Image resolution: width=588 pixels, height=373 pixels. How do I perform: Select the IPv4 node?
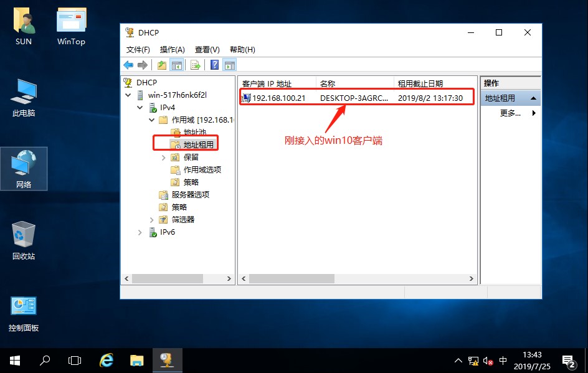click(168, 108)
